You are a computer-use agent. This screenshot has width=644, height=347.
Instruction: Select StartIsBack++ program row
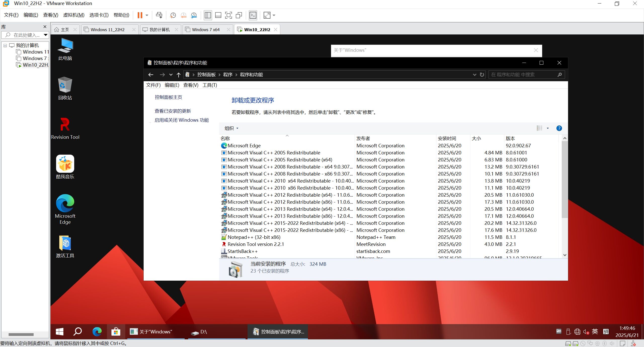(389, 251)
